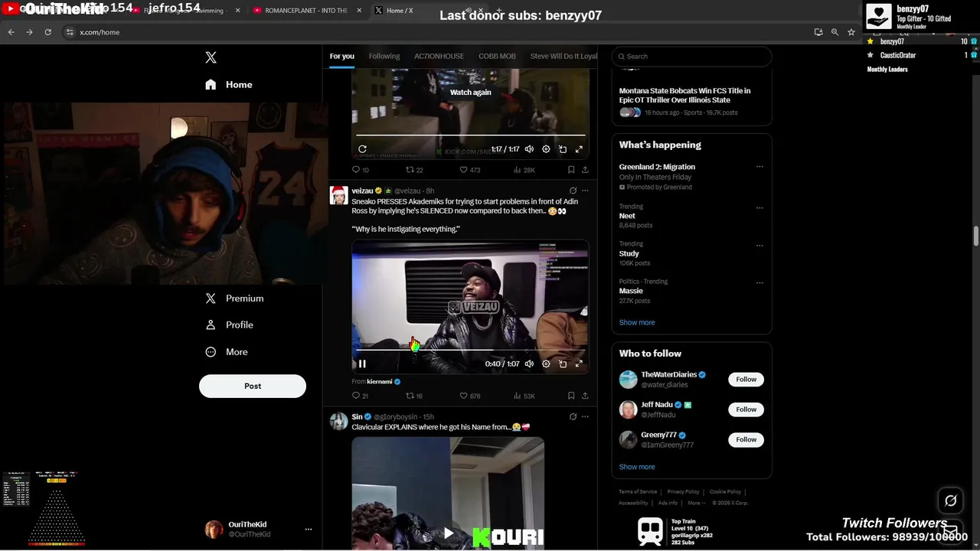Follow Jeff Nadu
The height and width of the screenshot is (551, 980).
click(746, 409)
